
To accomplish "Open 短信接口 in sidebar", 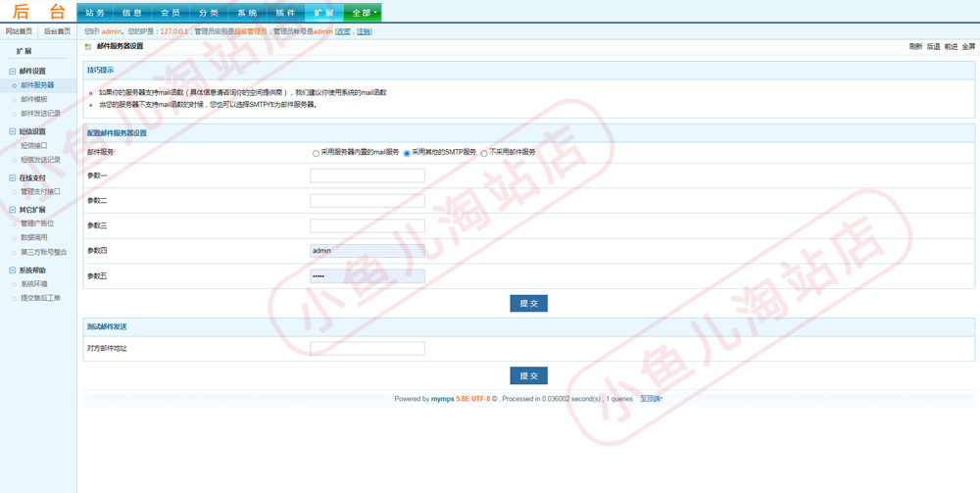I will pyautogui.click(x=33, y=146).
